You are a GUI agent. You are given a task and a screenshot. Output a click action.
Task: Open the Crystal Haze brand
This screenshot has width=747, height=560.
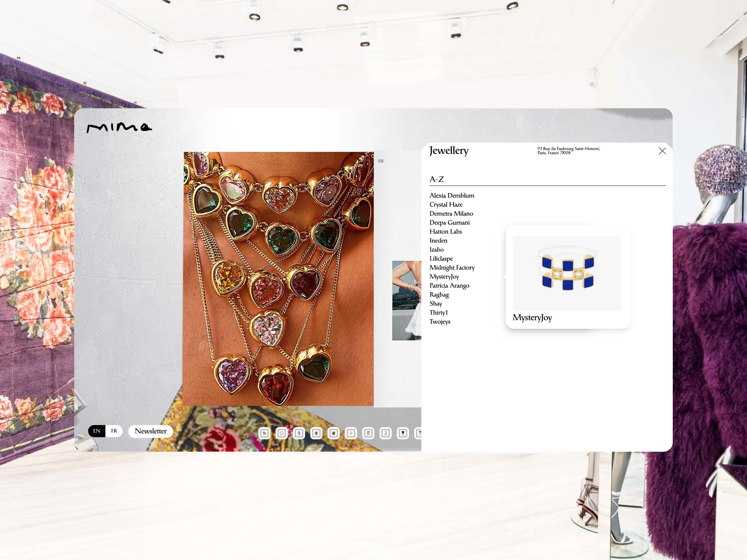tap(446, 205)
